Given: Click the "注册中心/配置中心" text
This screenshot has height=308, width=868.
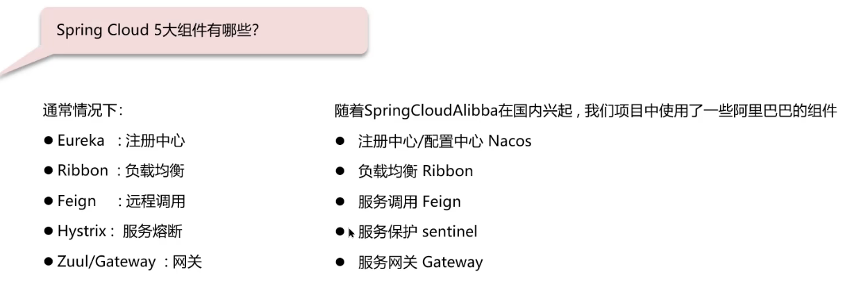Looking at the screenshot, I should coord(420,141).
